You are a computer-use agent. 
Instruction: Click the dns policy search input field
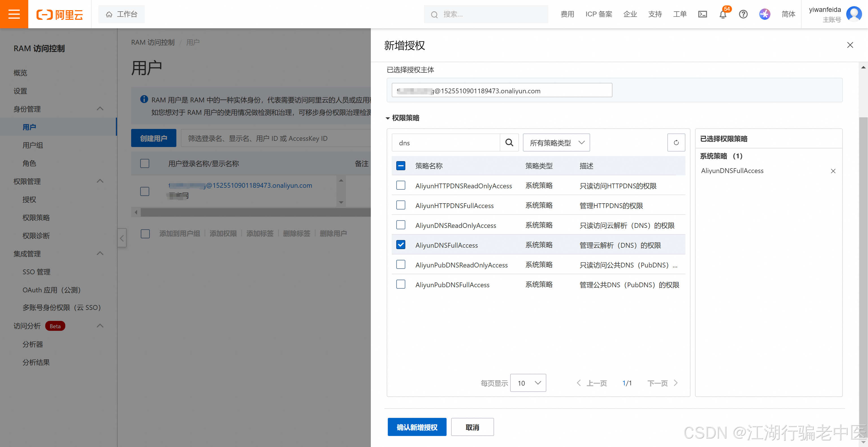(x=445, y=142)
